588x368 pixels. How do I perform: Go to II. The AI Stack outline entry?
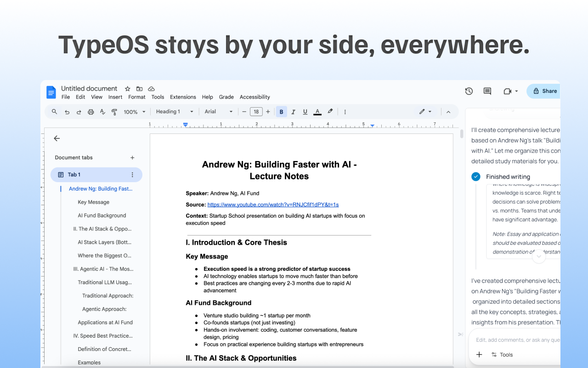click(x=102, y=229)
